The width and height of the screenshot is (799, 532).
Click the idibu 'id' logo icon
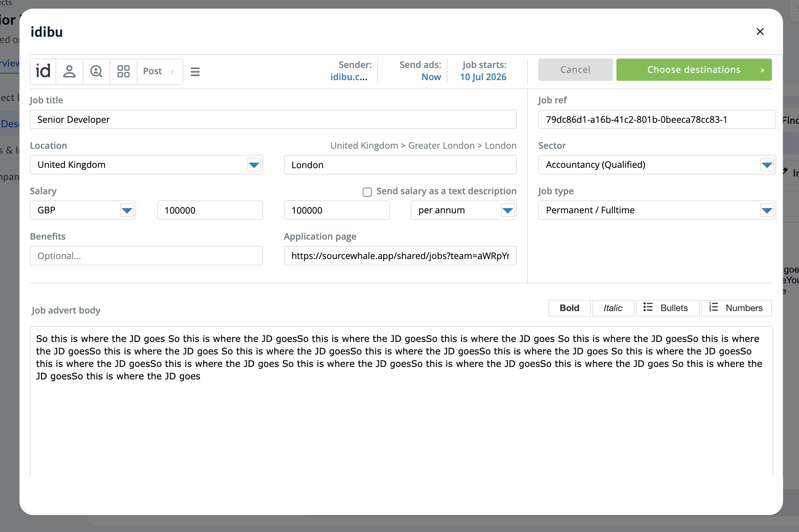[x=43, y=71]
